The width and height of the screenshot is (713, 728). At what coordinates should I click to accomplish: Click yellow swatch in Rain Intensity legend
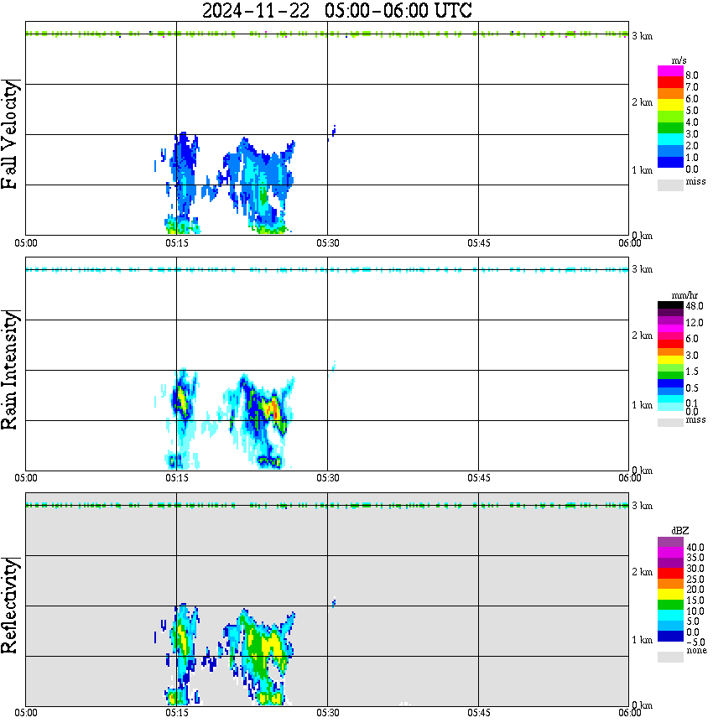click(x=670, y=359)
